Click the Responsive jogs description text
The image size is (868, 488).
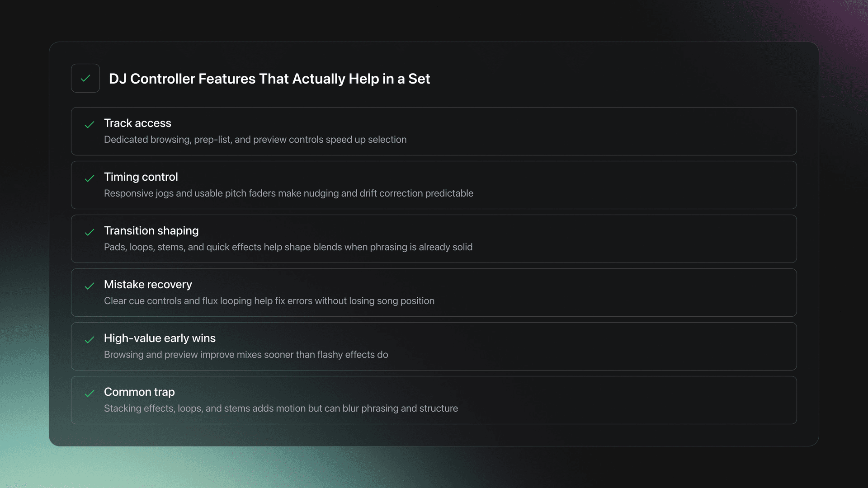pos(288,193)
